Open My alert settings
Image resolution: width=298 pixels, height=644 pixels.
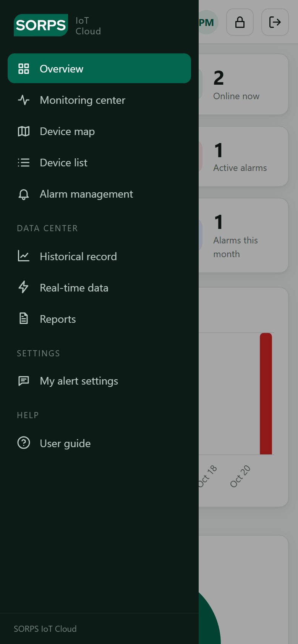tap(99, 381)
